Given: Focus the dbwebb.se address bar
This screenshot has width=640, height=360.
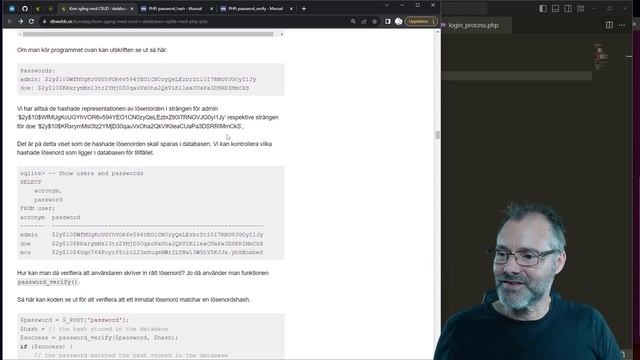Looking at the screenshot, I should pos(196,21).
